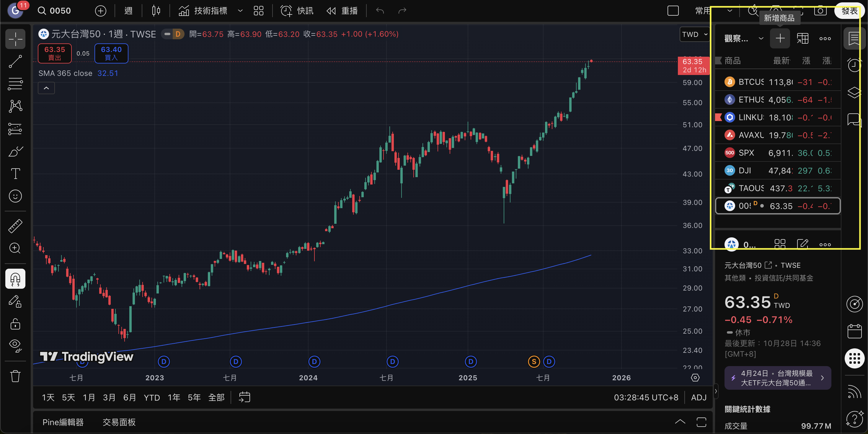Open the alerts clock icon in right sidebar
Image resolution: width=868 pixels, height=434 pixels.
pyautogui.click(x=854, y=65)
